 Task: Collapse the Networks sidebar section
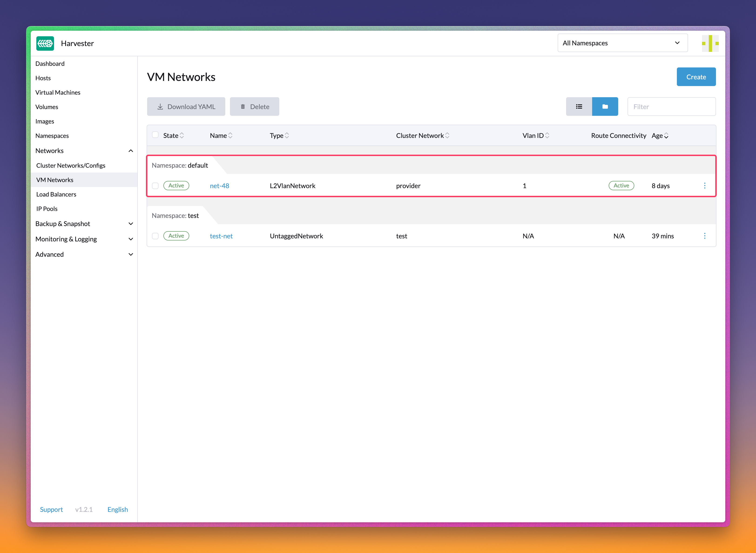coord(131,151)
